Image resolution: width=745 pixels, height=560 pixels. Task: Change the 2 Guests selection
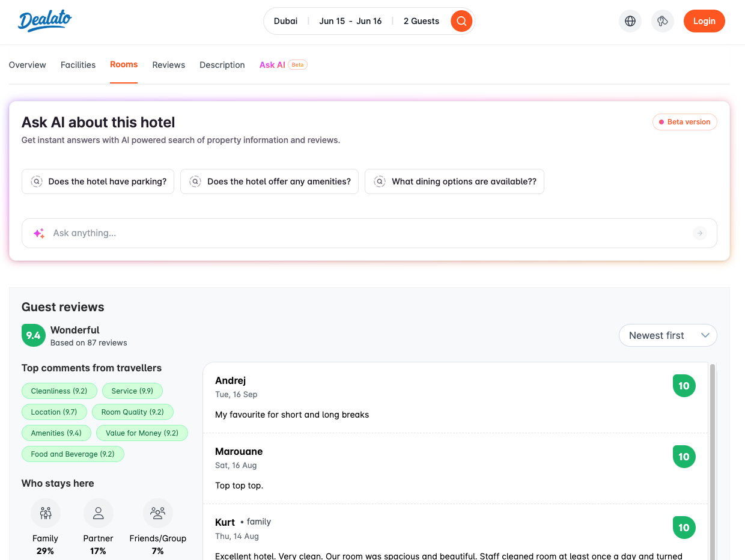click(421, 21)
